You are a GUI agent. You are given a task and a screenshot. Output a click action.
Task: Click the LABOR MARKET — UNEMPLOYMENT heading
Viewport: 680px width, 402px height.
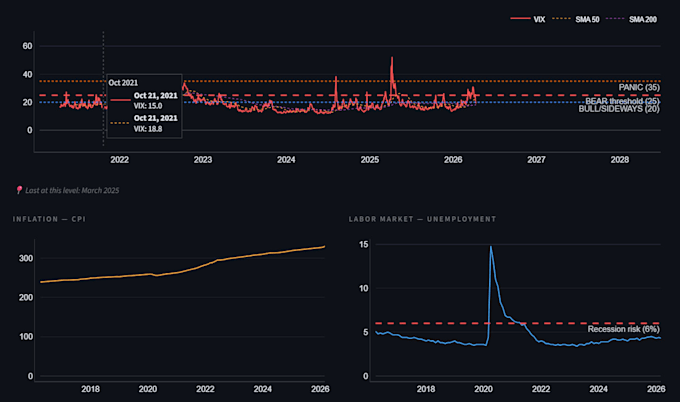point(422,219)
